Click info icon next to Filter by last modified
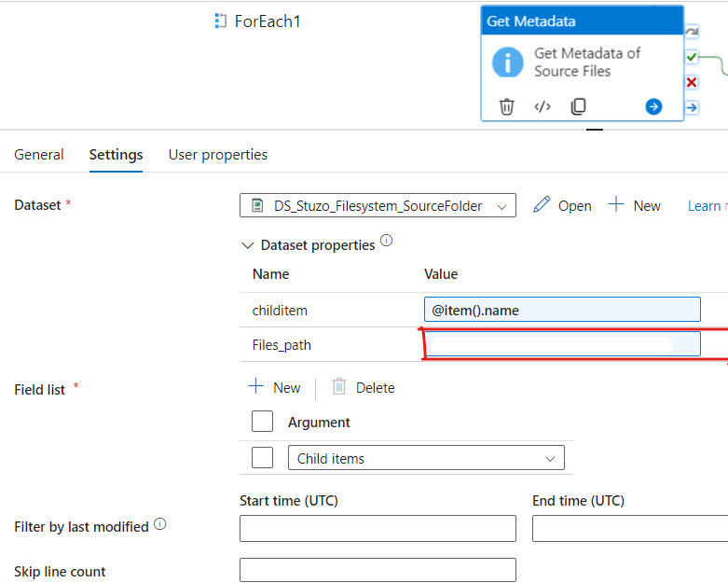This screenshot has height=583, width=728. pyautogui.click(x=159, y=524)
